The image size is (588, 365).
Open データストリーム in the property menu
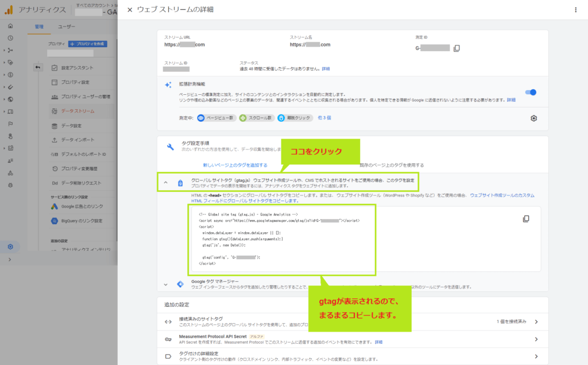(x=78, y=111)
